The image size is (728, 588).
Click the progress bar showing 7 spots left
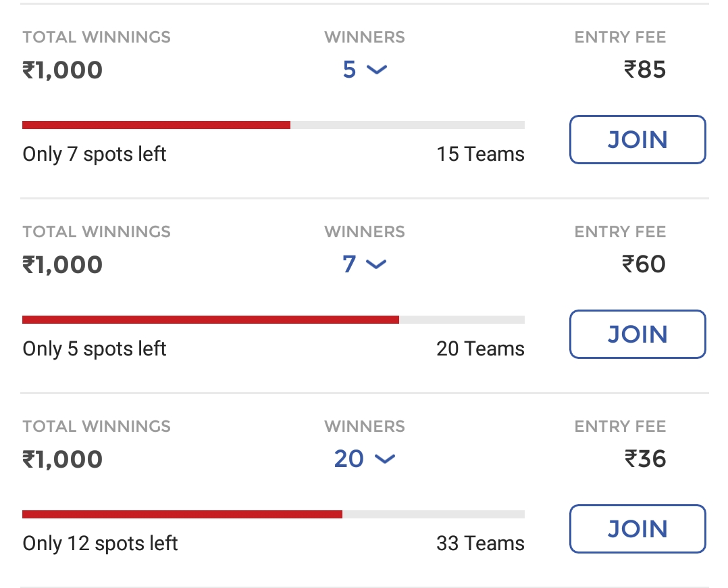273,125
